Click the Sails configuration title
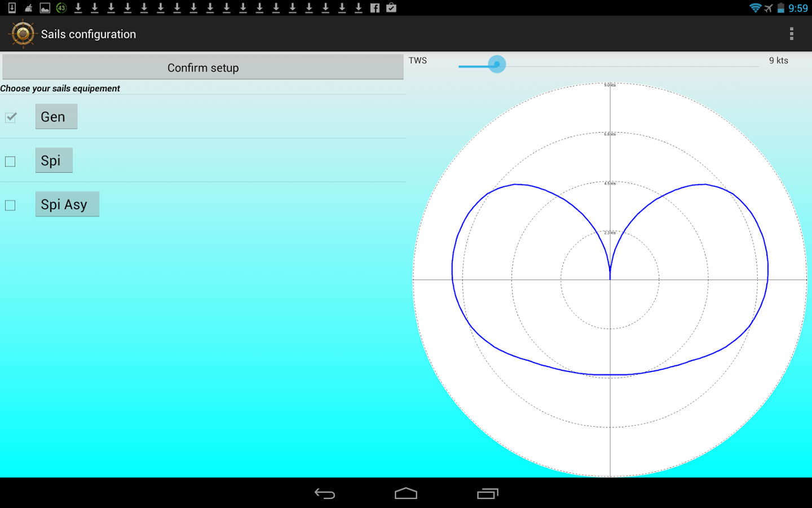The height and width of the screenshot is (508, 812). point(89,34)
